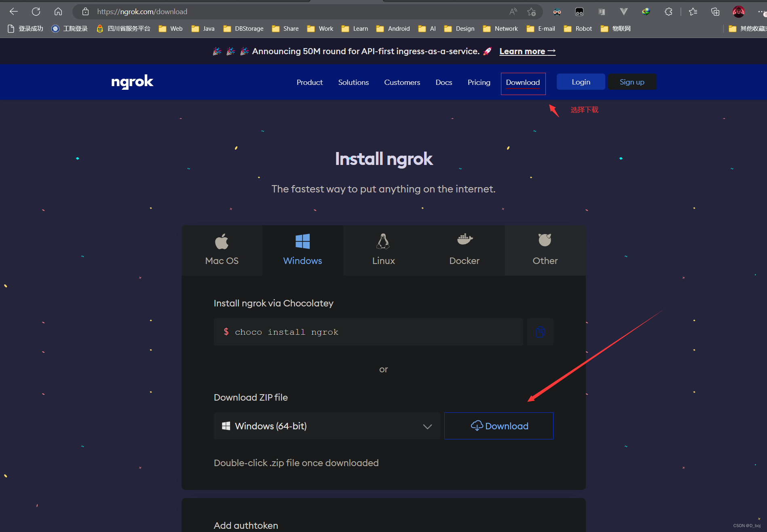
Task: Expand the Network bookmarks folder
Action: [x=501, y=29]
